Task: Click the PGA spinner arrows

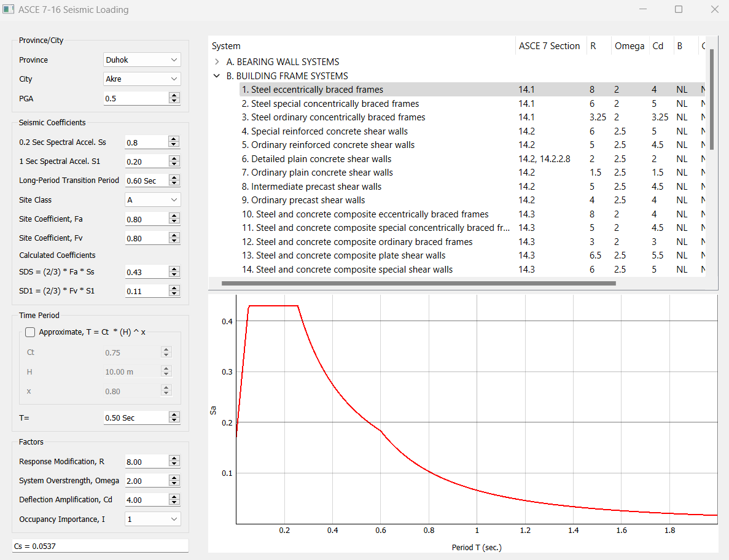Action: point(174,98)
